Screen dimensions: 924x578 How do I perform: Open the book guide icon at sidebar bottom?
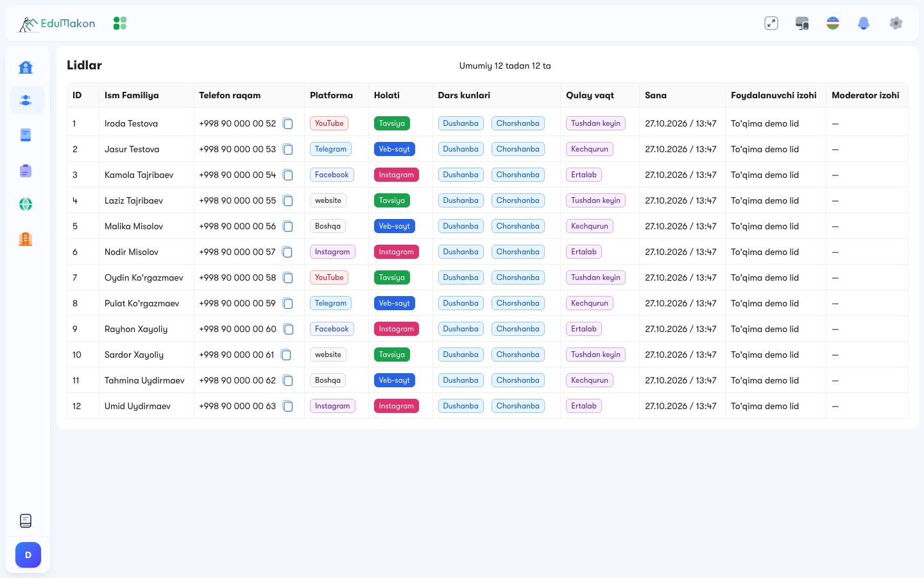coord(26,521)
